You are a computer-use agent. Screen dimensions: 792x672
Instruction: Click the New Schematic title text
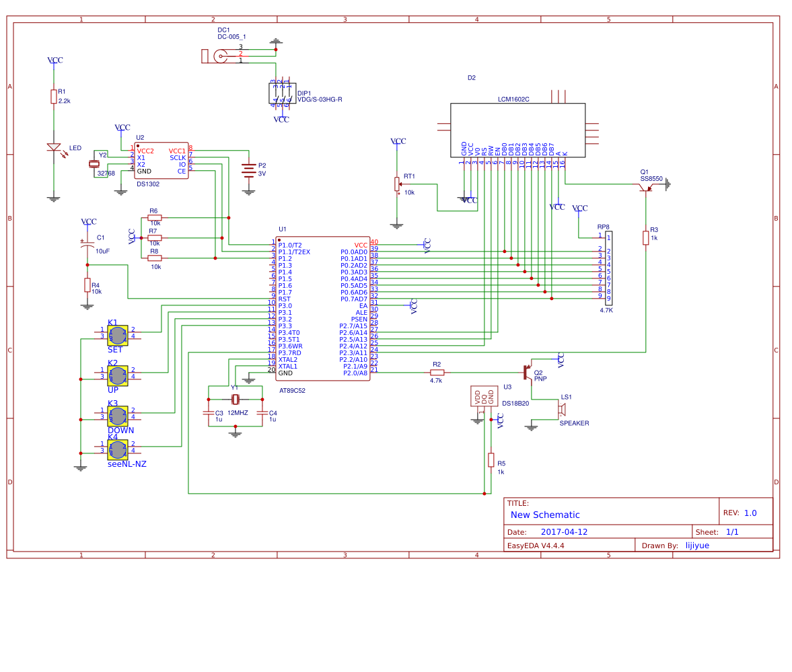tap(546, 515)
